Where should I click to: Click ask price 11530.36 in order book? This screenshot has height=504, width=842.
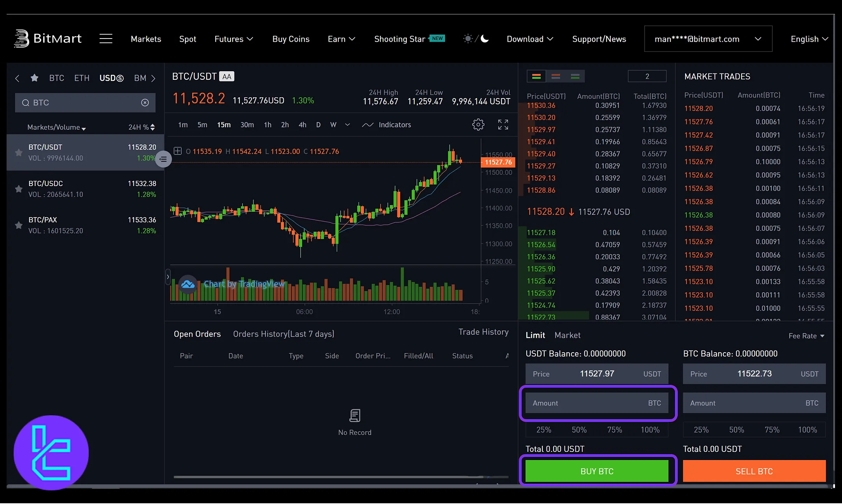(x=541, y=105)
